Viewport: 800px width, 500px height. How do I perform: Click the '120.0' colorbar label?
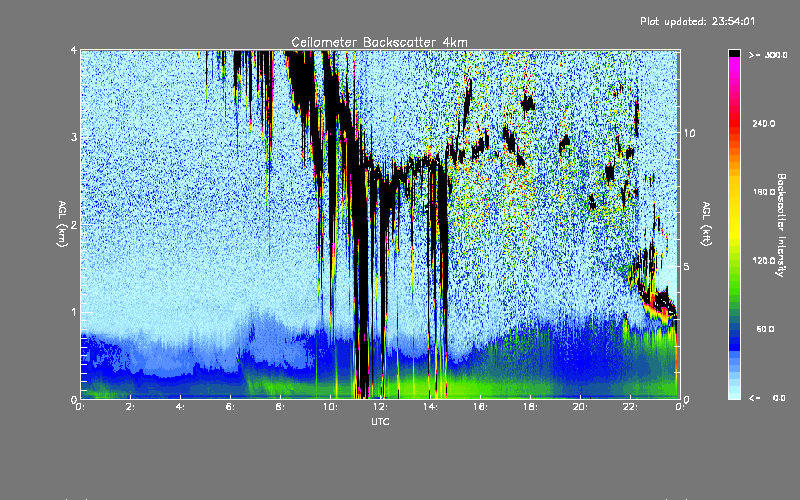(764, 260)
